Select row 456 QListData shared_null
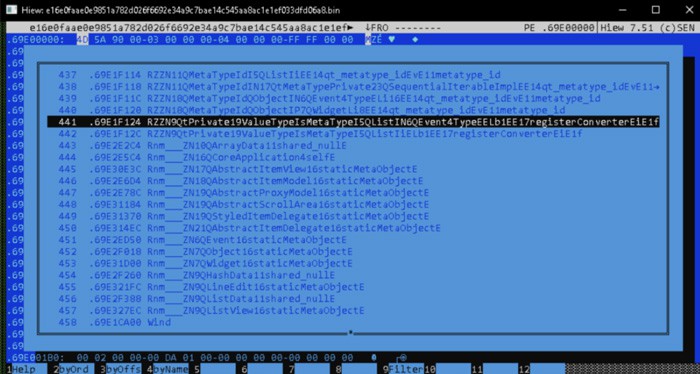The image size is (700, 374). coord(353,299)
